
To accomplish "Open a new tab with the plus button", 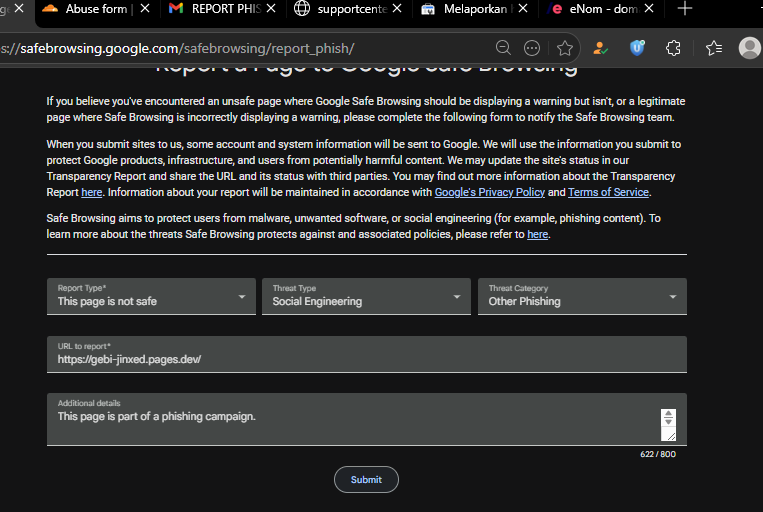I will click(685, 8).
